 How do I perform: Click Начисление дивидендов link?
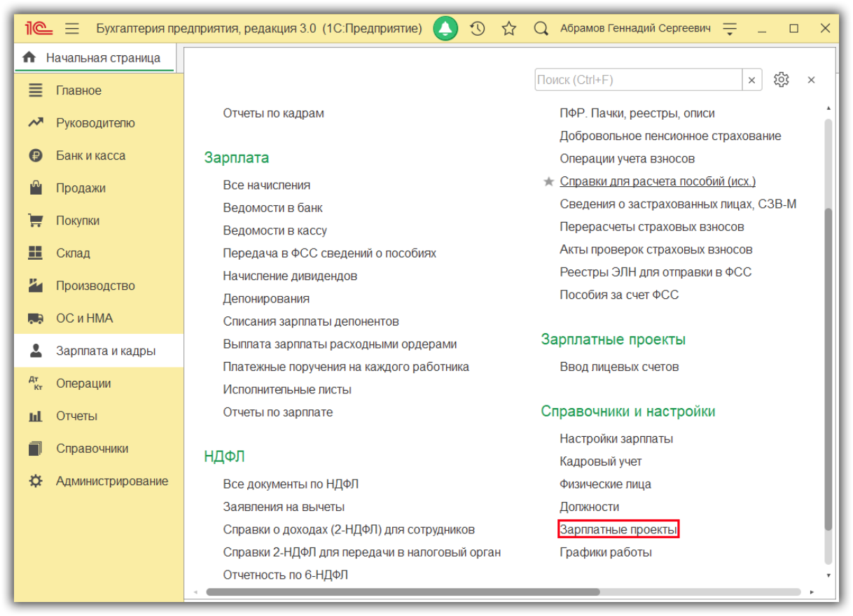290,276
